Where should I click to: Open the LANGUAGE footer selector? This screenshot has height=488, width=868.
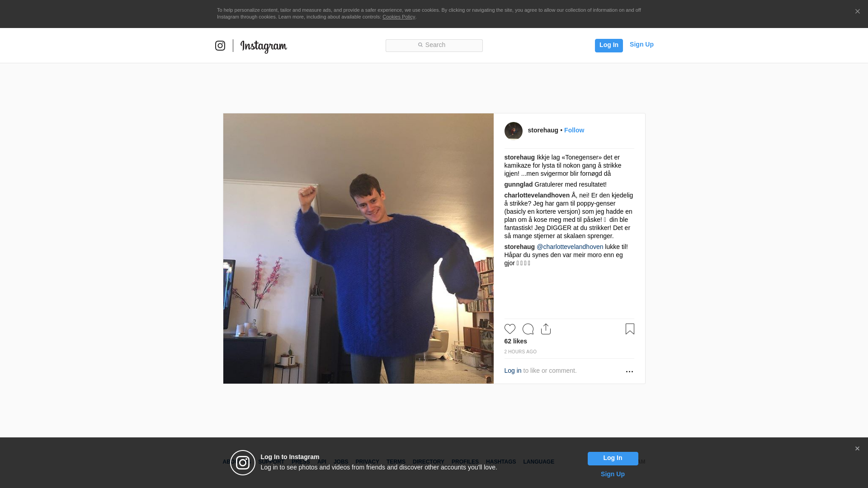tap(538, 462)
